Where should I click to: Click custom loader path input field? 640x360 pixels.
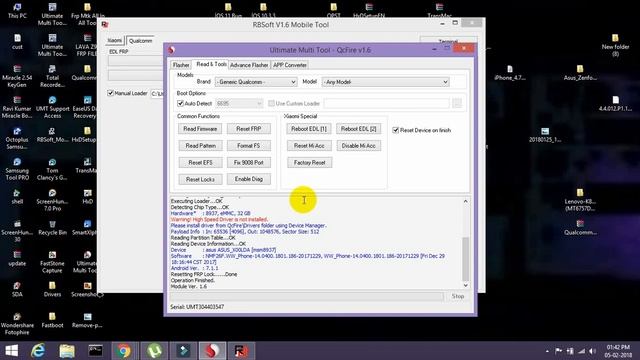pos(386,104)
